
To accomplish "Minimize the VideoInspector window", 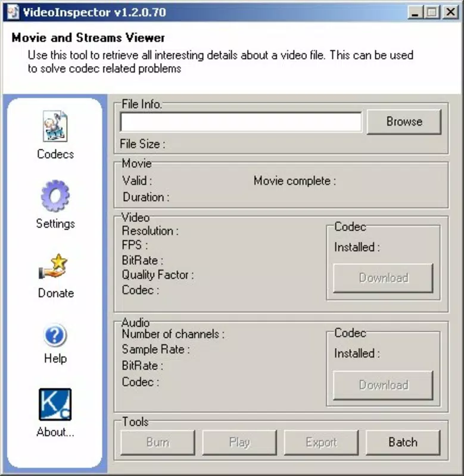I will click(x=415, y=12).
